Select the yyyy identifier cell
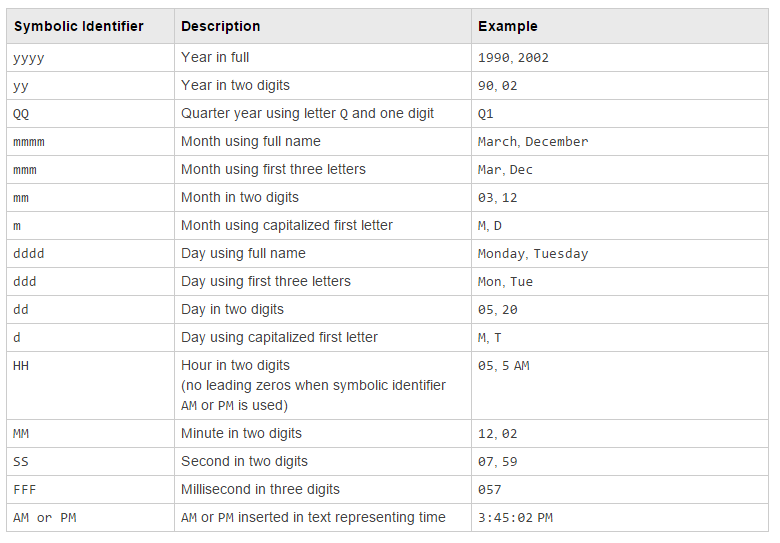 [x=29, y=58]
